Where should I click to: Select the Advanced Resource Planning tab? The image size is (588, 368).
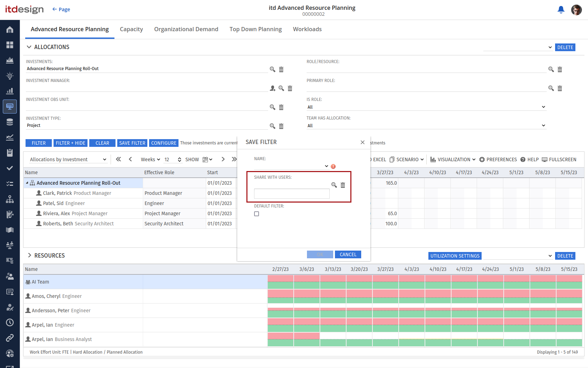[x=70, y=29]
